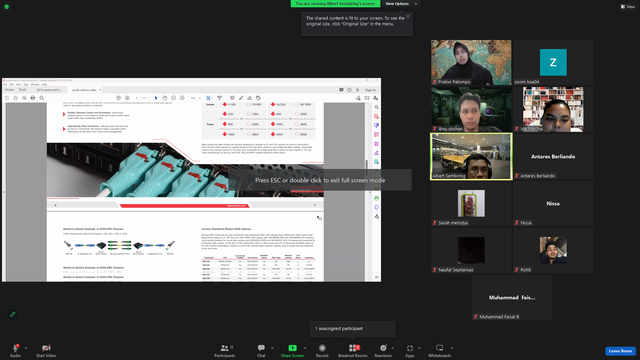Click Acrobat zoom in icon
Viewport: 640px width, 360px height.
[x=182, y=98]
